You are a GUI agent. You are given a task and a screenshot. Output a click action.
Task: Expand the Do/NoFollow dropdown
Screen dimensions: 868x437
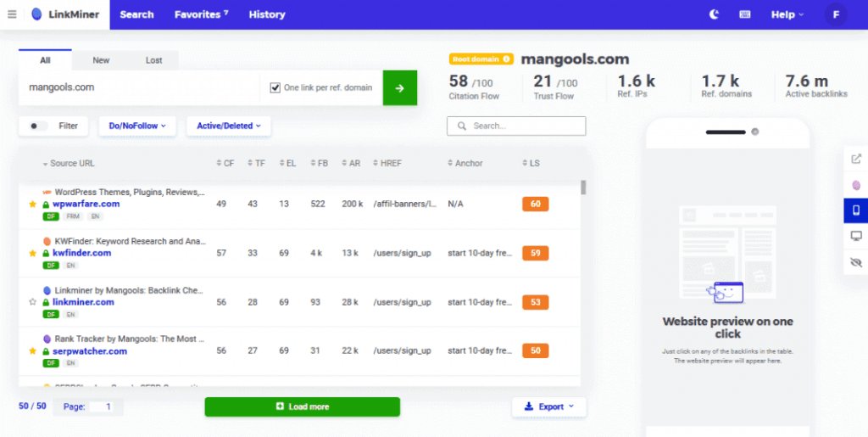[x=136, y=126]
